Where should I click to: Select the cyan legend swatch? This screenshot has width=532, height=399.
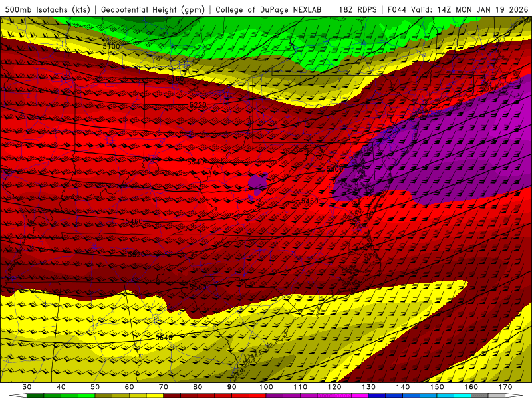click(x=462, y=395)
